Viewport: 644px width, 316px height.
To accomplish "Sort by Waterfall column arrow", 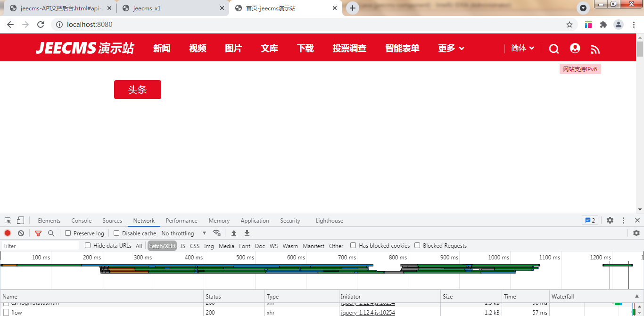I will [636, 296].
